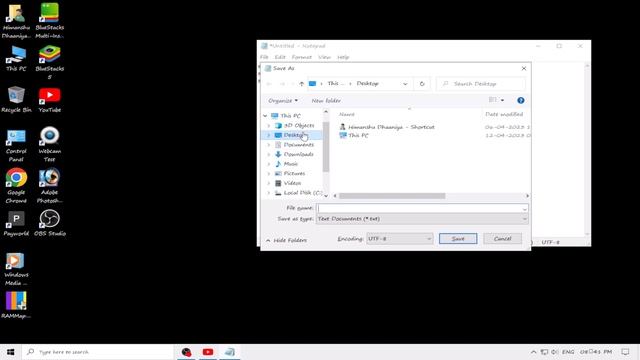Click the Search Desktop field
This screenshot has height=360, width=640.
coord(481,84)
